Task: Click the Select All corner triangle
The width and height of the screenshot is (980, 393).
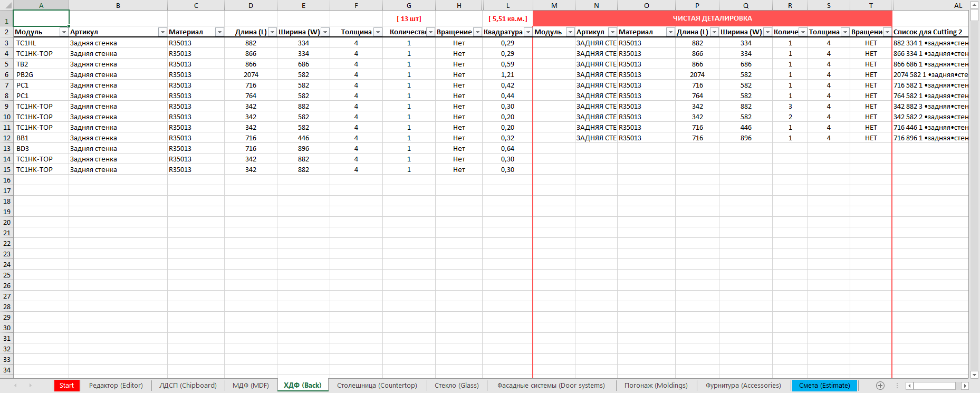Action: tap(6, 5)
